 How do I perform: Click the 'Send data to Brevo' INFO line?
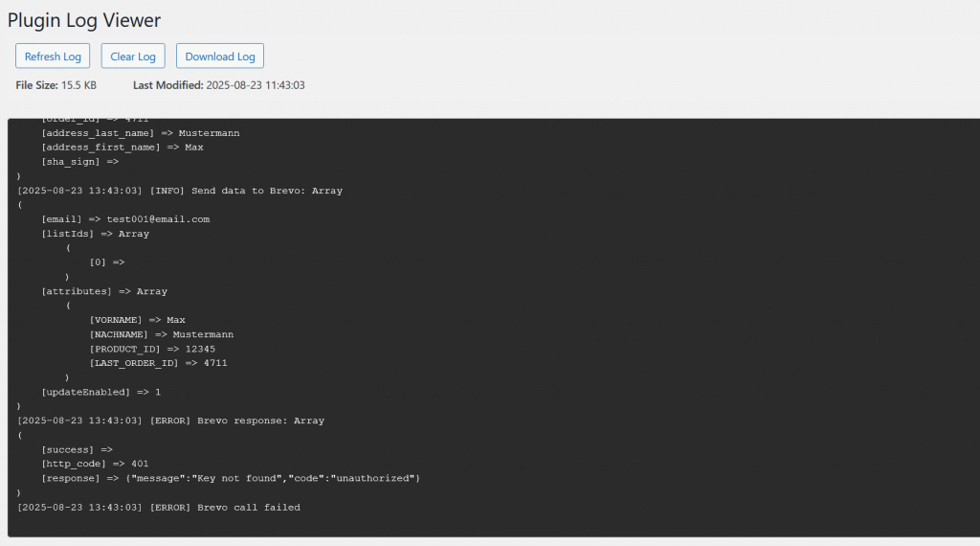(180, 191)
